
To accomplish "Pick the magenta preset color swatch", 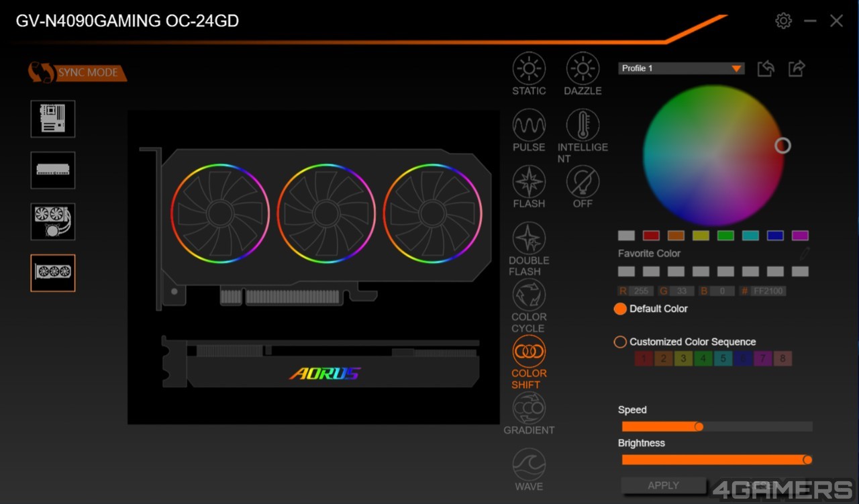I will [x=800, y=236].
